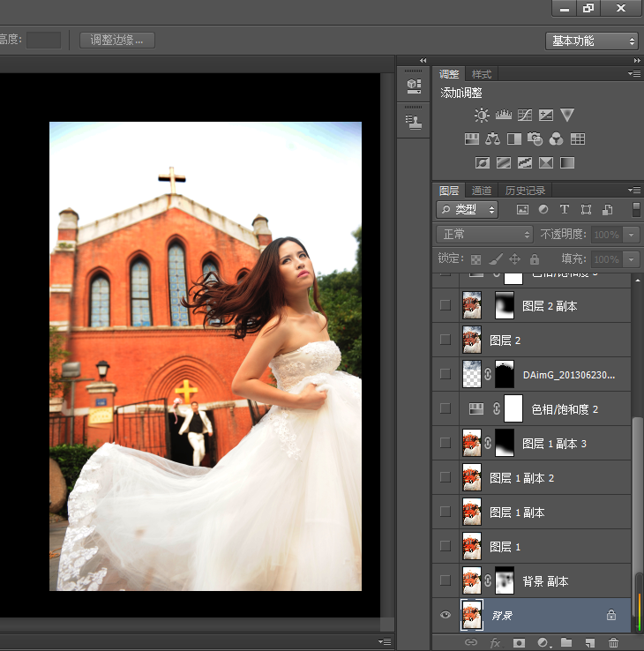644x651 pixels.
Task: Filter layers by type layers icon
Action: coord(565,210)
